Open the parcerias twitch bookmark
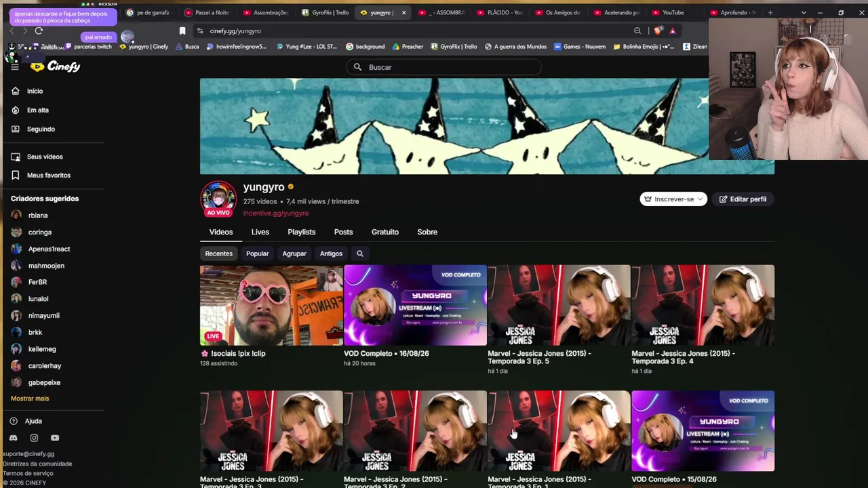The width and height of the screenshot is (868, 488). [88, 47]
